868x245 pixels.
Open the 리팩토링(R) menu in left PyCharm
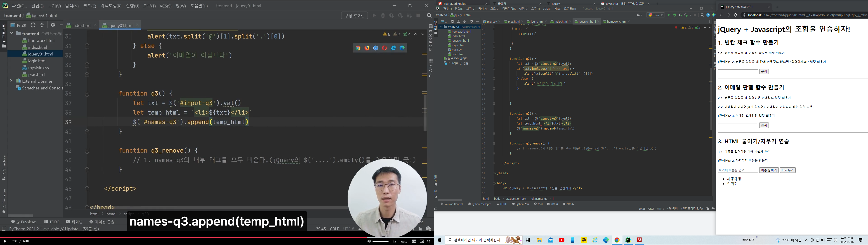click(111, 6)
